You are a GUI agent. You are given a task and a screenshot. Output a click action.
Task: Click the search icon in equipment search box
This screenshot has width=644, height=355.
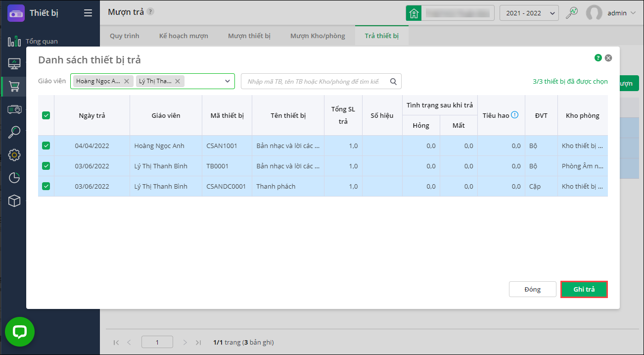[x=393, y=81]
